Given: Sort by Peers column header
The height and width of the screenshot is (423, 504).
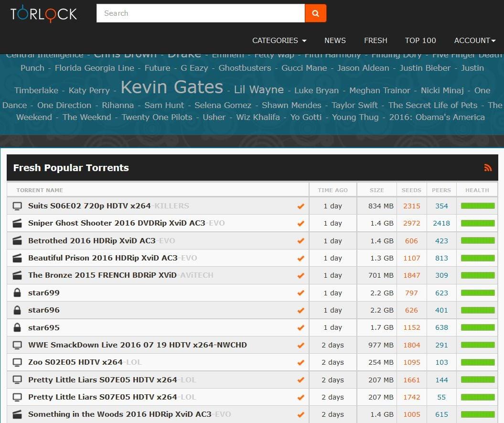Looking at the screenshot, I should (441, 190).
